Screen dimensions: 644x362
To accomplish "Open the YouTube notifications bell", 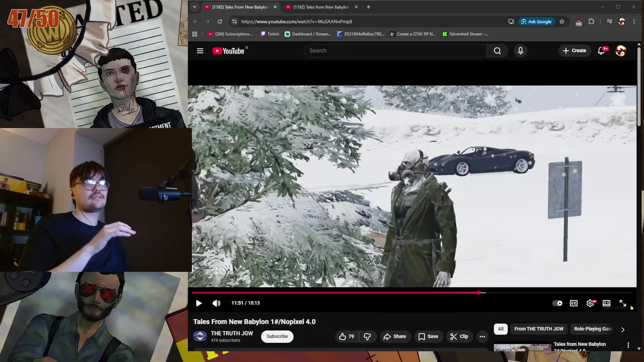I will (601, 51).
